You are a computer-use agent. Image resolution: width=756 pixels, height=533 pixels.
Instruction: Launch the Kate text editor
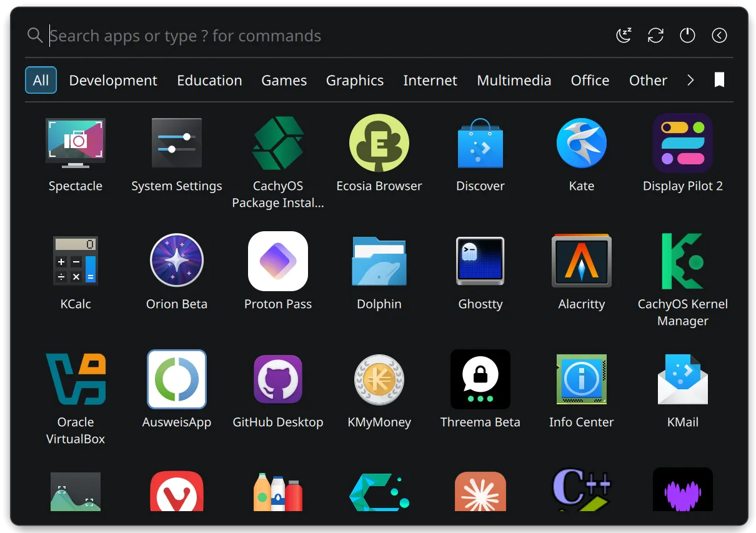(582, 143)
